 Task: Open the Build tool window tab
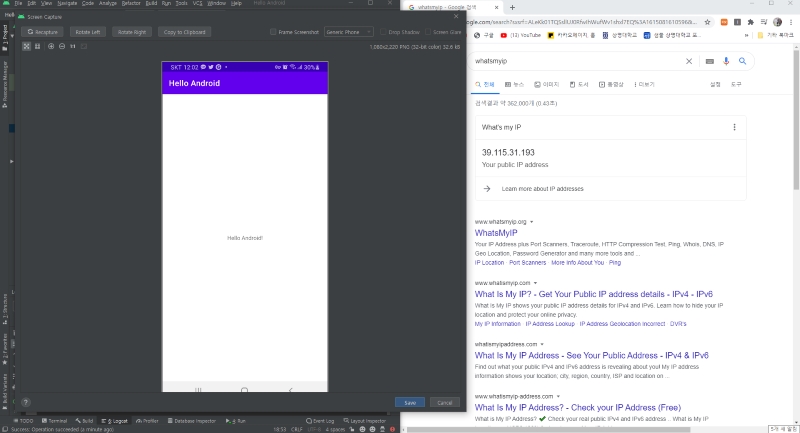[x=84, y=421]
